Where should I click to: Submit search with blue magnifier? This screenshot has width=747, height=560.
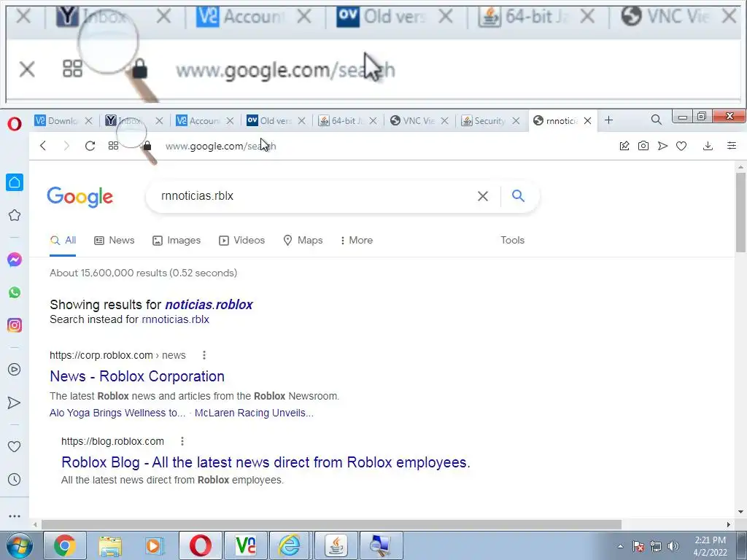pyautogui.click(x=519, y=195)
